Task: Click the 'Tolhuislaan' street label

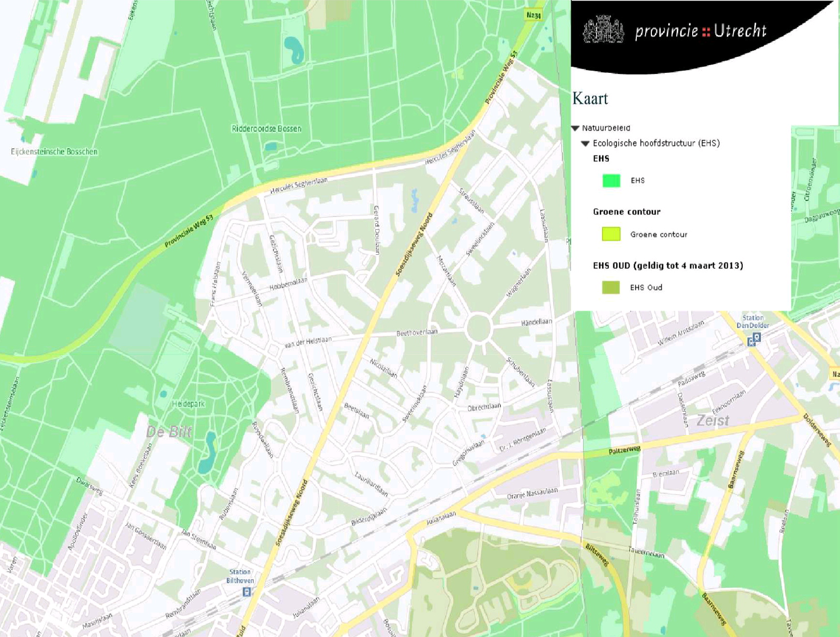Action: (x=636, y=506)
